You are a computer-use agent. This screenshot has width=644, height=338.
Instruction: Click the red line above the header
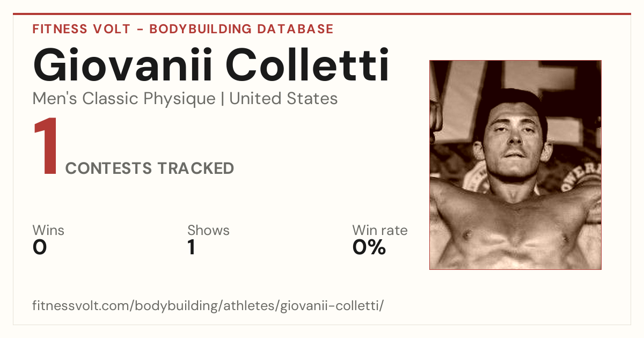coord(322,14)
